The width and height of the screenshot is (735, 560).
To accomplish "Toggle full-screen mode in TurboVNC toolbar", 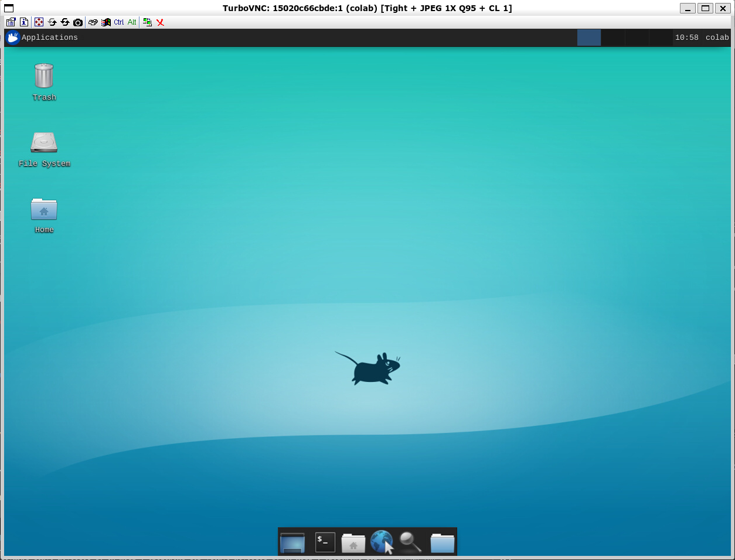I will coord(39,22).
